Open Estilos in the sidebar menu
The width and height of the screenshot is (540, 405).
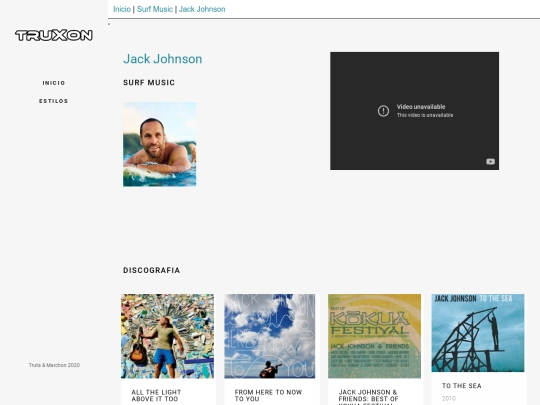(53, 101)
